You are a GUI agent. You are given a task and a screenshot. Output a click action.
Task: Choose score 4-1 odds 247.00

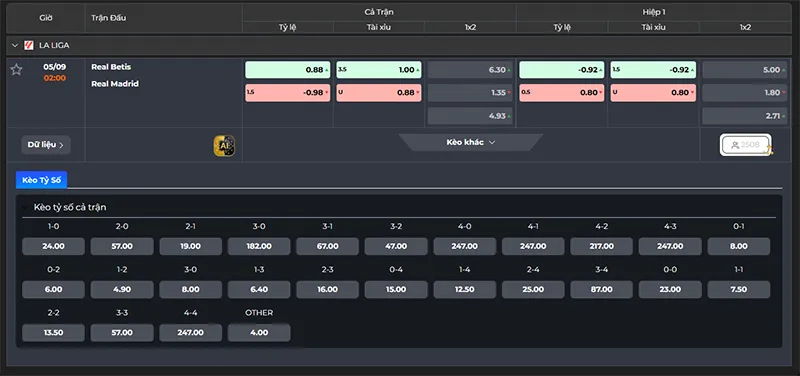pos(533,246)
